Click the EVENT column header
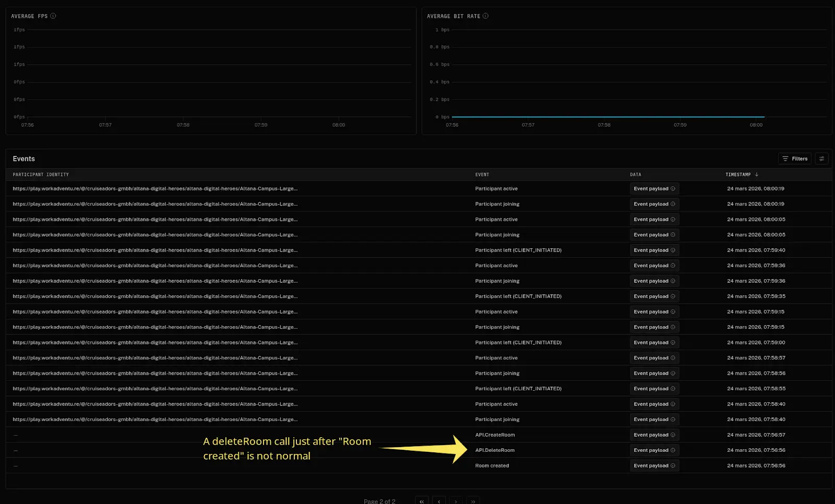Viewport: 835px width, 504px height. click(x=482, y=175)
